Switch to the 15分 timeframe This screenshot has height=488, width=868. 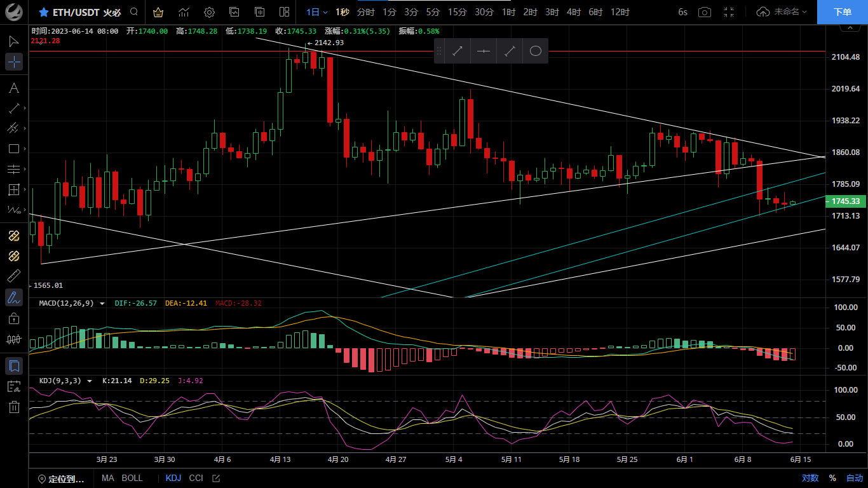pyautogui.click(x=457, y=12)
